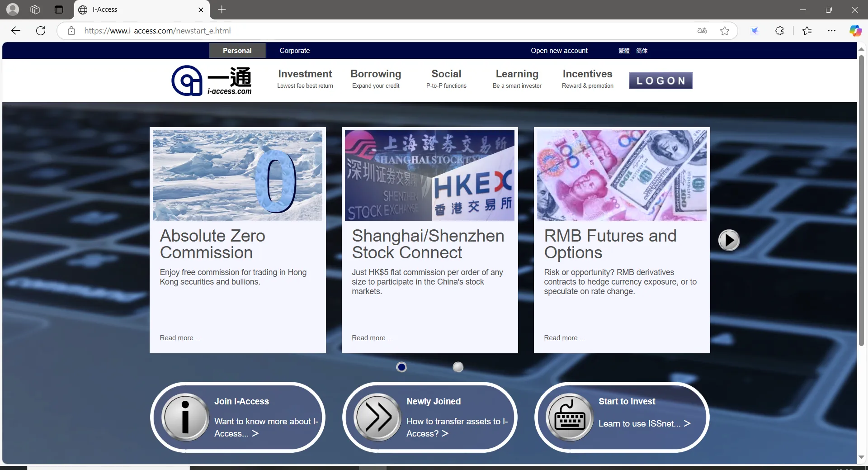Switch language to Simplified Chinese 简体
This screenshot has height=470, width=868.
642,51
